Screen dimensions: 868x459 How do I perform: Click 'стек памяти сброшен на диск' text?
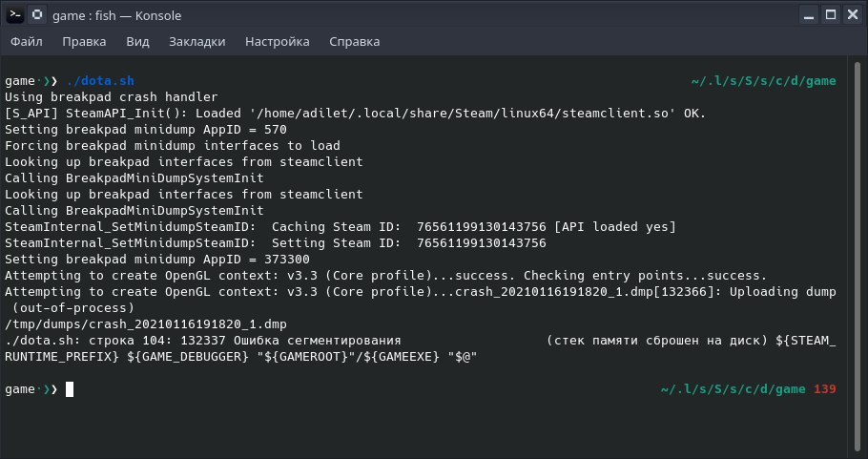pos(656,341)
